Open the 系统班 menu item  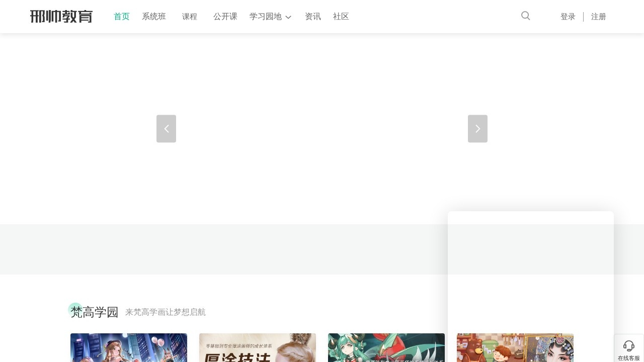click(x=154, y=16)
